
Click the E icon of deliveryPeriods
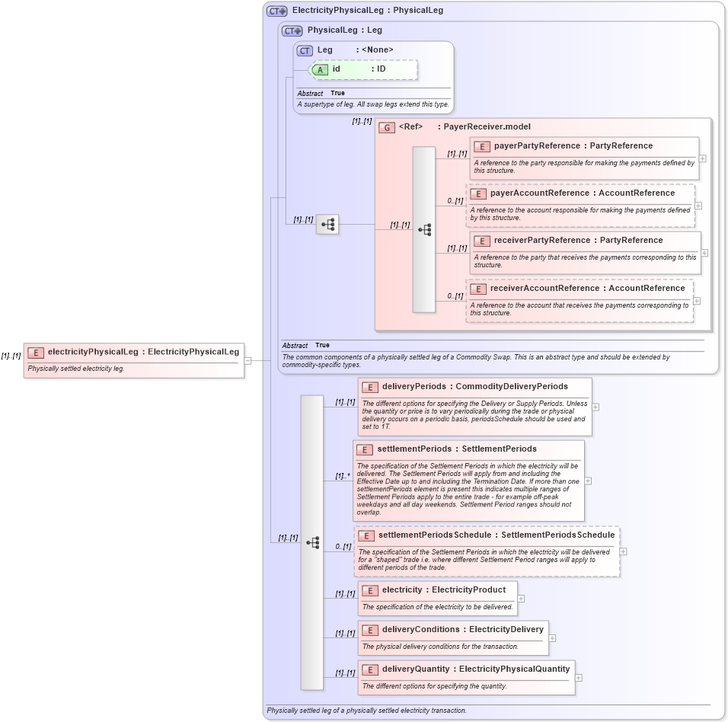point(370,387)
